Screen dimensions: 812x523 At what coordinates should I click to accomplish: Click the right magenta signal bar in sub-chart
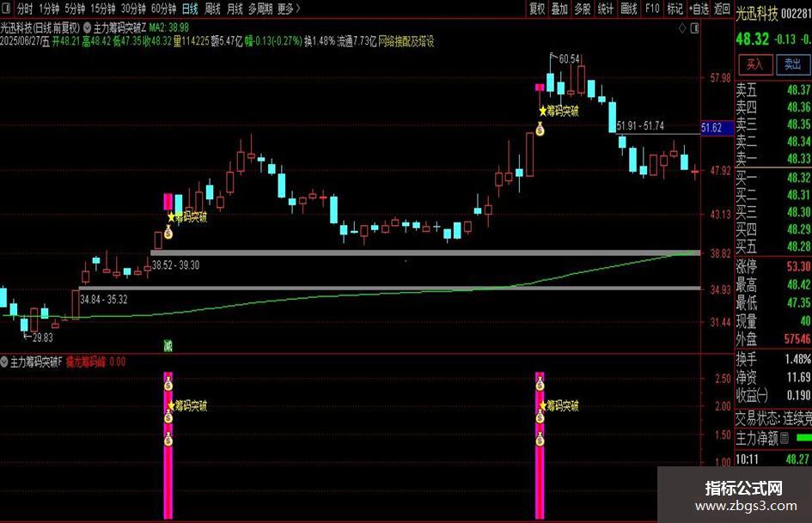(x=540, y=446)
